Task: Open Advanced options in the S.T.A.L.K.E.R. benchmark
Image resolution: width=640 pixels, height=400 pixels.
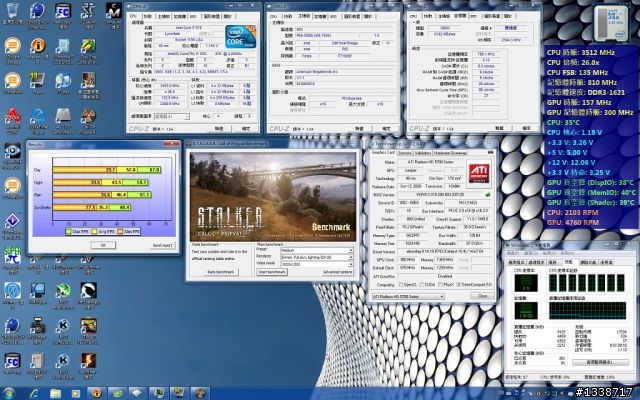Action: point(338,272)
